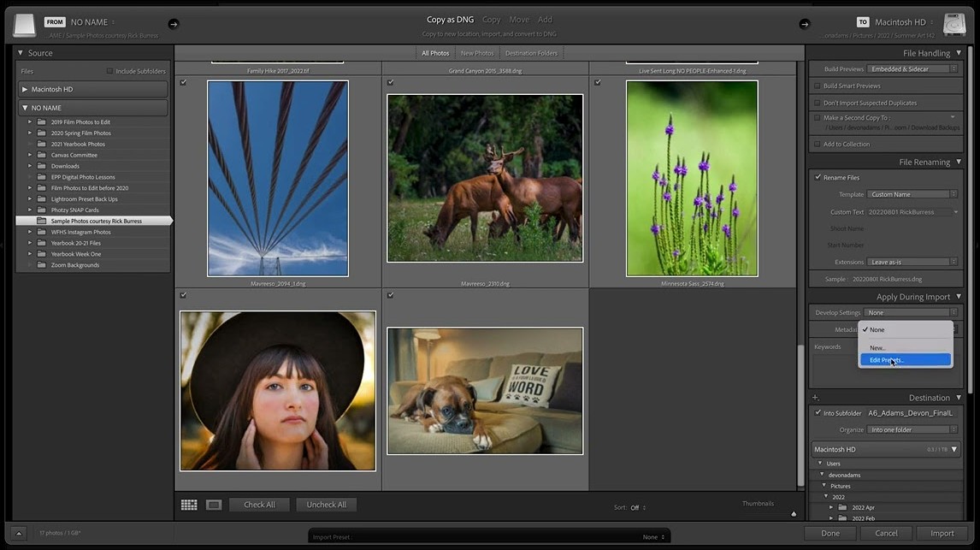The width and height of the screenshot is (980, 550).
Task: Switch to Grid view icon
Action: 189,505
